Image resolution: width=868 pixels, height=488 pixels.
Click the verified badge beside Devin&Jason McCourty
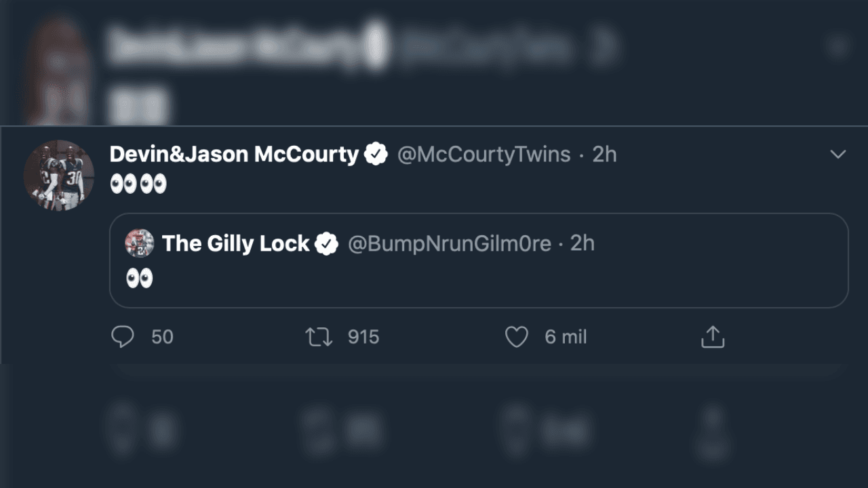pyautogui.click(x=376, y=155)
